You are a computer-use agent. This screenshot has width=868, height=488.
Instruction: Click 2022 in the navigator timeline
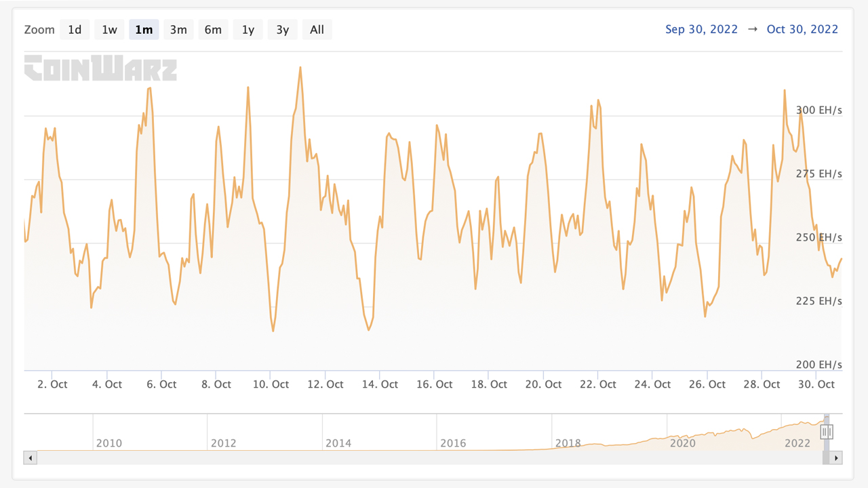coord(797,443)
